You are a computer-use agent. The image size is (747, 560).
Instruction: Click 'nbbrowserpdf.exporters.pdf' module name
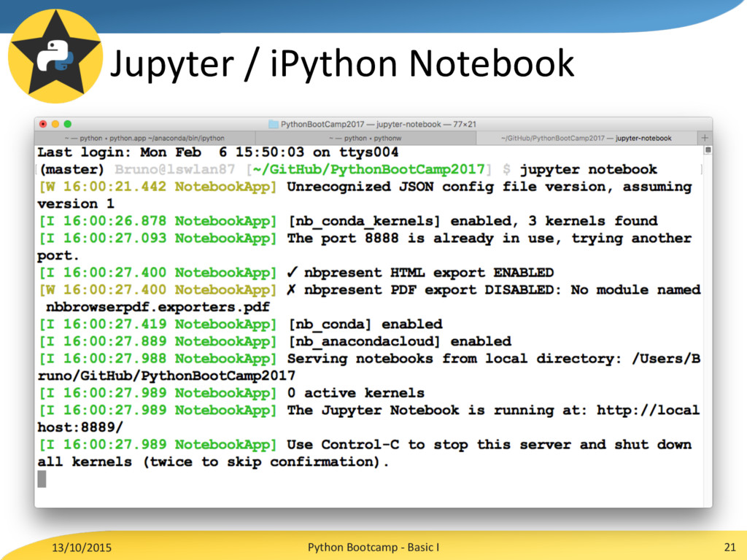click(x=158, y=307)
